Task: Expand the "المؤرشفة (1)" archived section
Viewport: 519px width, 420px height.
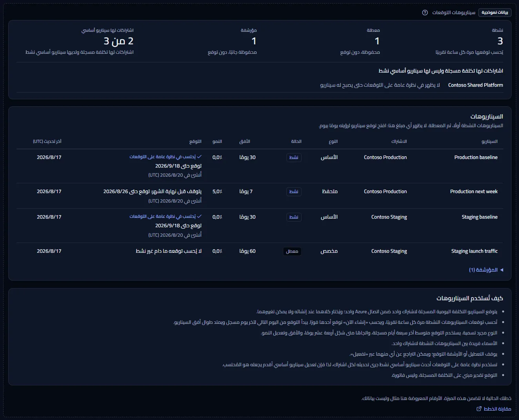Action: pyautogui.click(x=486, y=270)
